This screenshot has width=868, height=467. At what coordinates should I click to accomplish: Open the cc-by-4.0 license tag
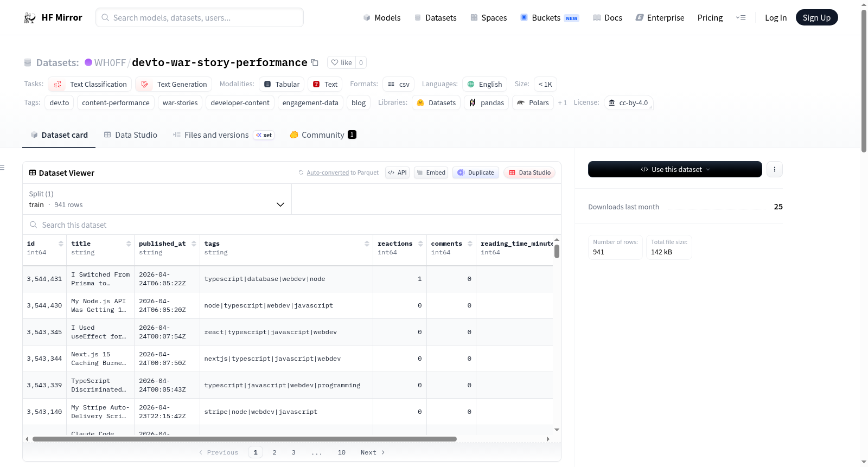[628, 103]
